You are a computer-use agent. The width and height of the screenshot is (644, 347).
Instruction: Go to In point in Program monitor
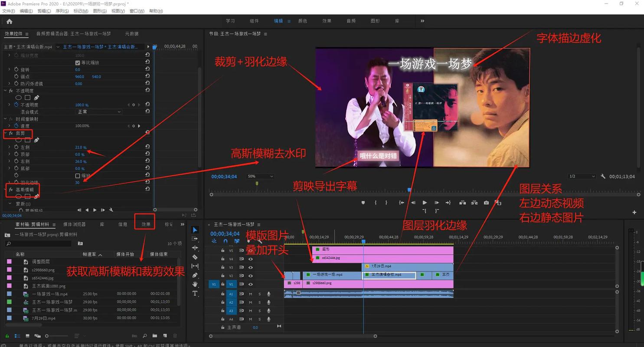pyautogui.click(x=402, y=203)
